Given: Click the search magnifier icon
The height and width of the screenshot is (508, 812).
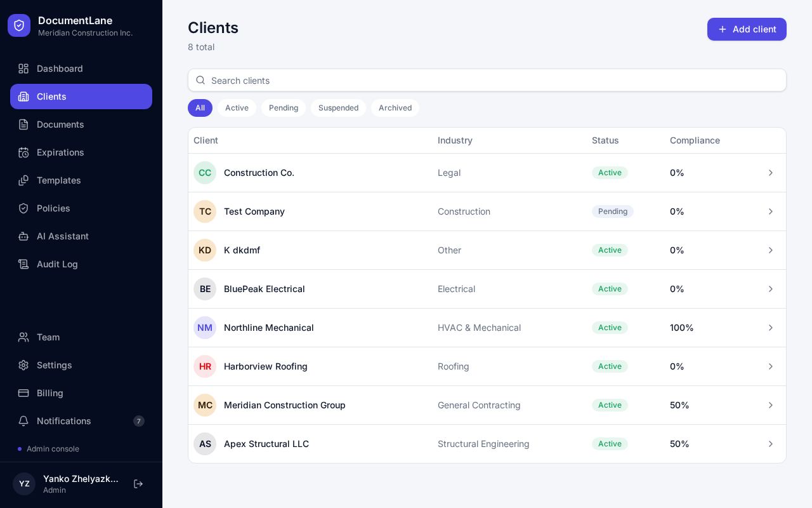Looking at the screenshot, I should pos(200,80).
